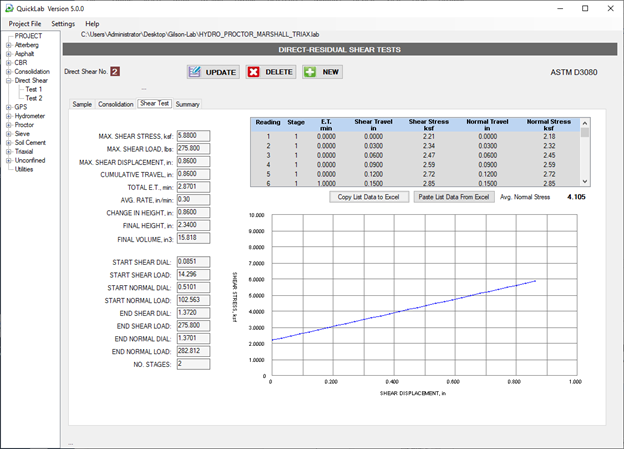Click the readings table scrollbar thumb
624x449 pixels.
(585, 133)
